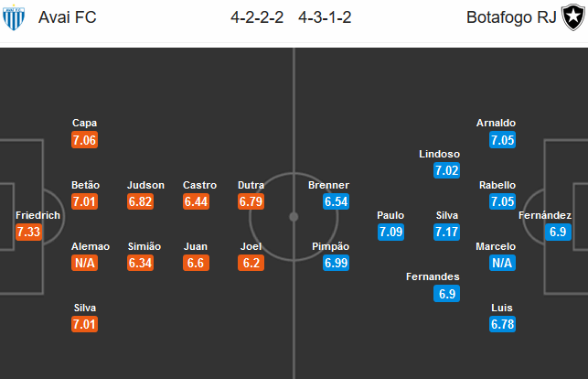The height and width of the screenshot is (379, 588).
Task: Select Capa's 7.06 rating badge
Action: tap(84, 140)
